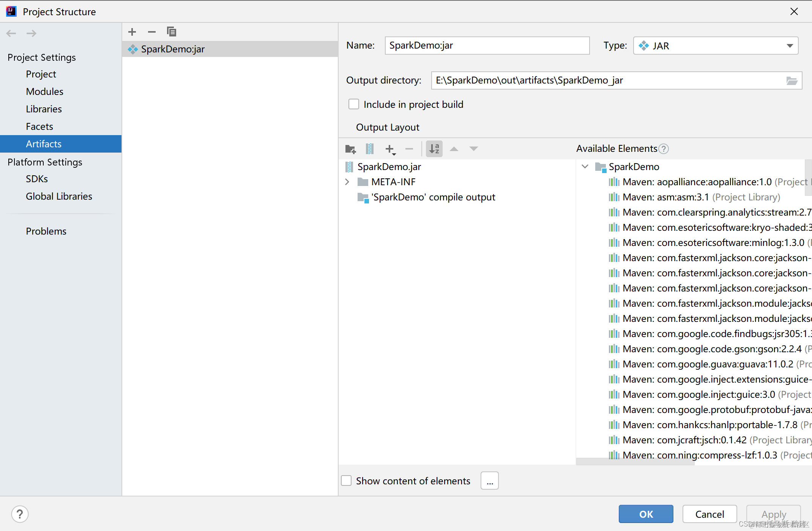Click the Name input field
This screenshot has width=812, height=531.
[487, 46]
